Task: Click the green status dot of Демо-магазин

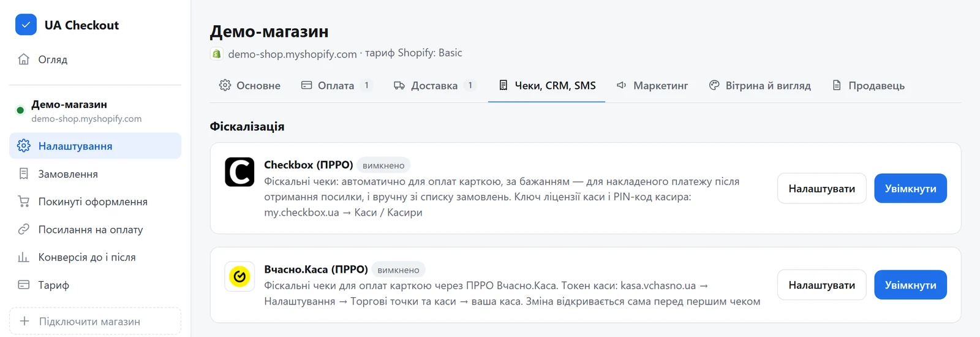Action: [20, 110]
